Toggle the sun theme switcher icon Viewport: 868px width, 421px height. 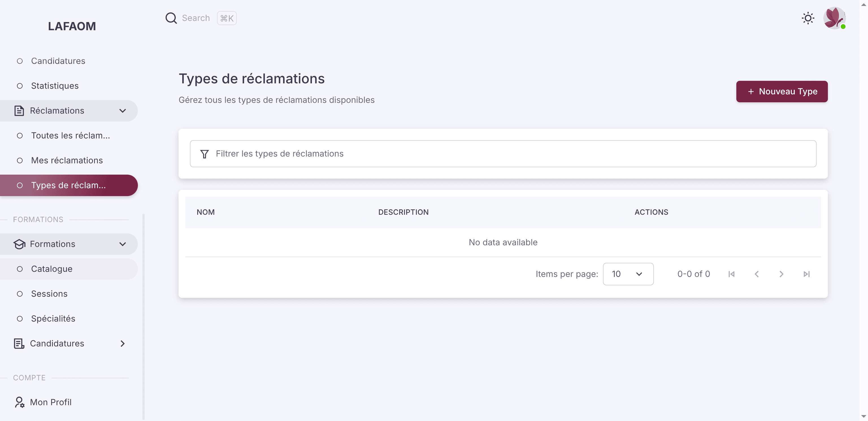click(808, 18)
